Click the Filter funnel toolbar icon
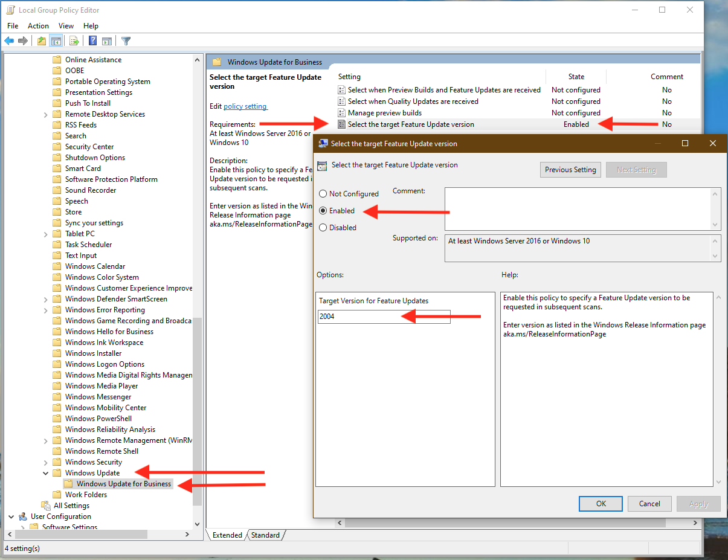728x560 pixels. pyautogui.click(x=126, y=41)
